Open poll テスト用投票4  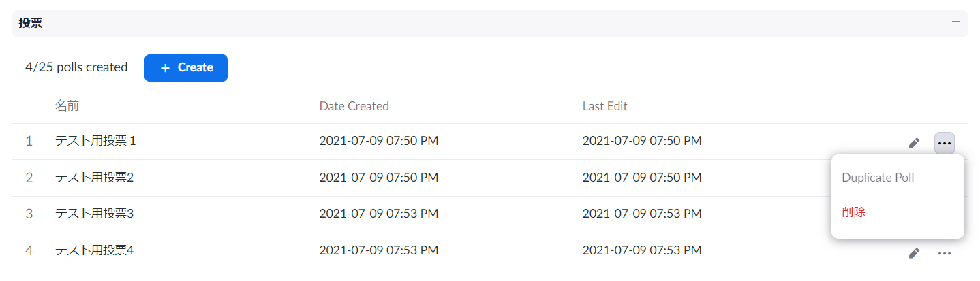(94, 251)
